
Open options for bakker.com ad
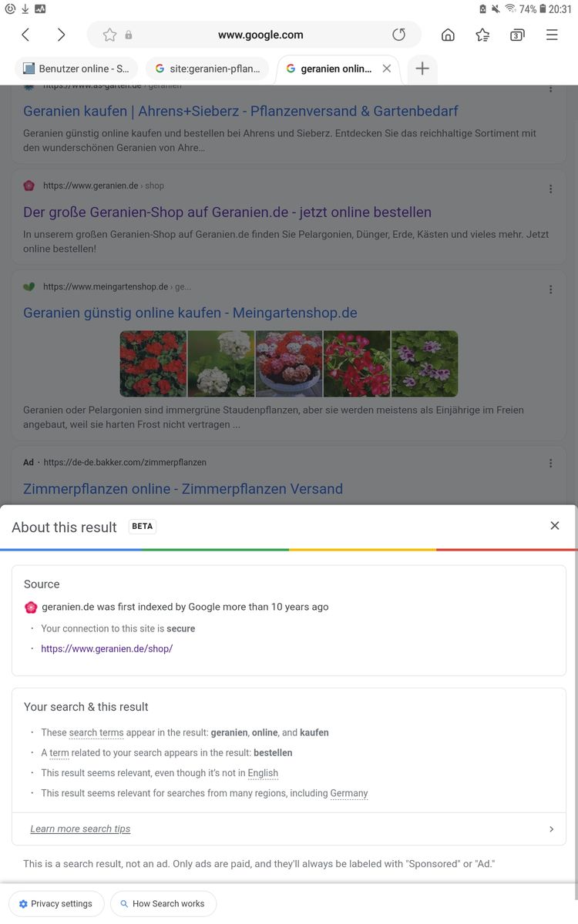coord(550,464)
